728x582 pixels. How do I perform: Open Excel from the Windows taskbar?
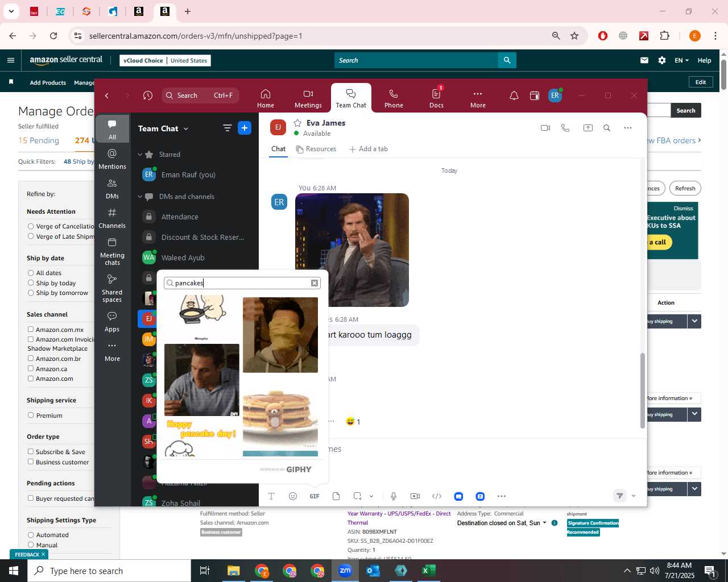(x=429, y=571)
